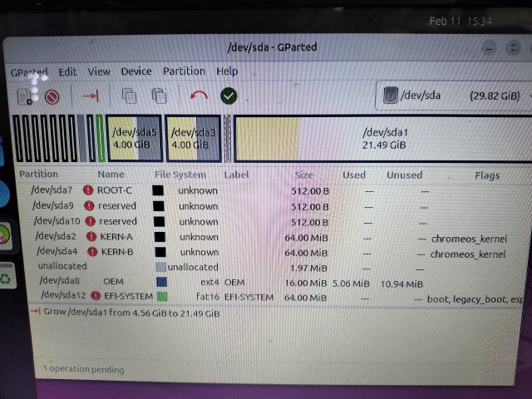Click the New partition toolbar icon

25,96
